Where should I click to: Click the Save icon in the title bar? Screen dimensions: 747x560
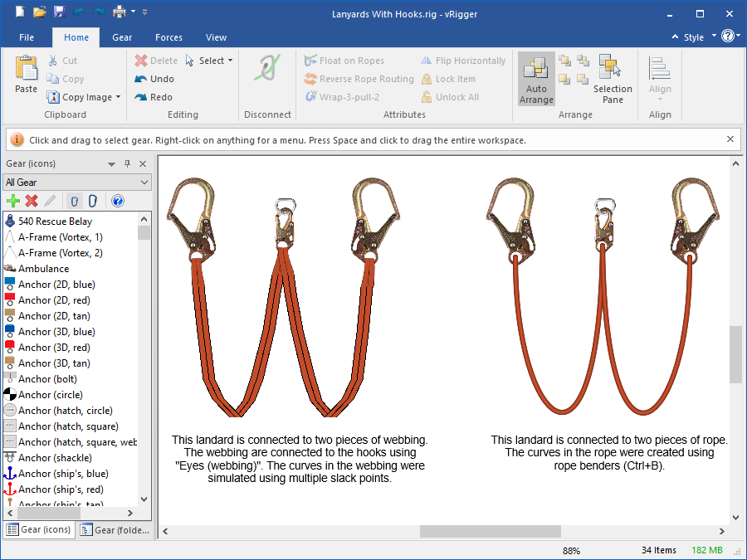click(59, 12)
